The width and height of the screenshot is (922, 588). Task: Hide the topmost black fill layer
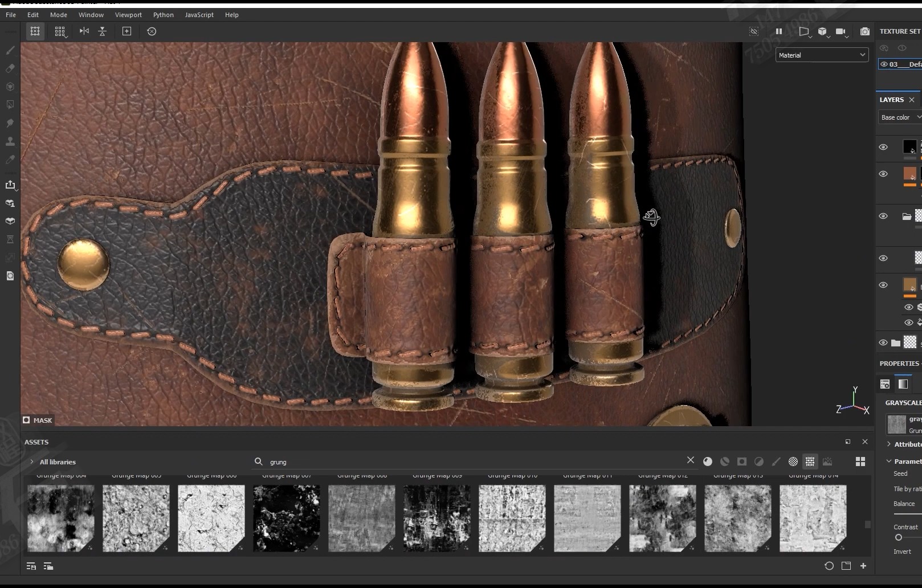tap(883, 147)
